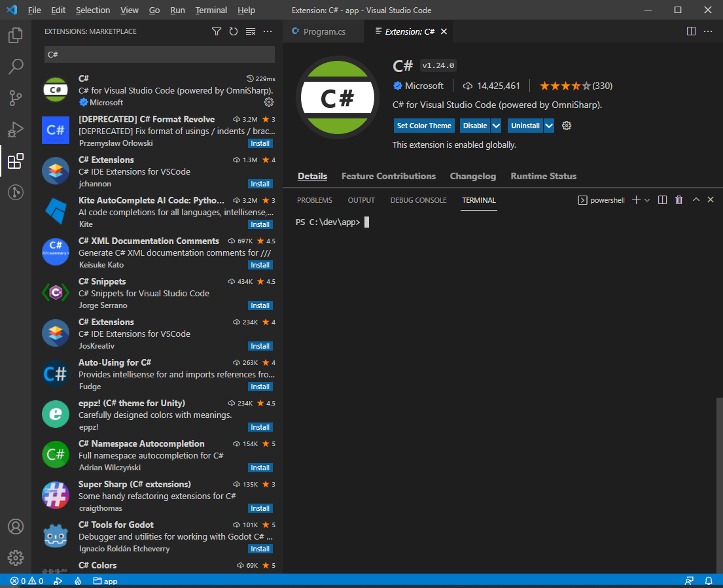This screenshot has width=723, height=588.
Task: Maximize the panel size with chevron up
Action: pos(696,199)
